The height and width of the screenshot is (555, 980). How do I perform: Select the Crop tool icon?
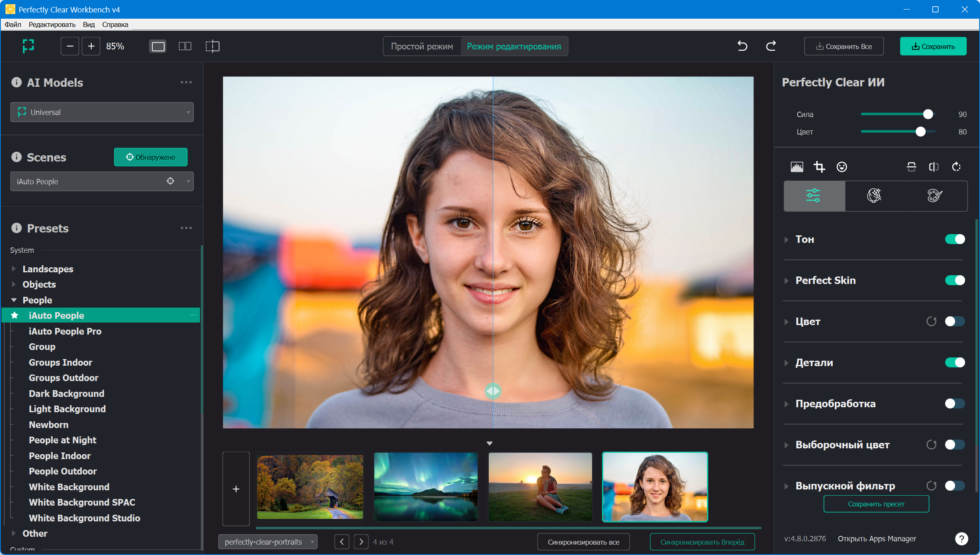point(819,167)
